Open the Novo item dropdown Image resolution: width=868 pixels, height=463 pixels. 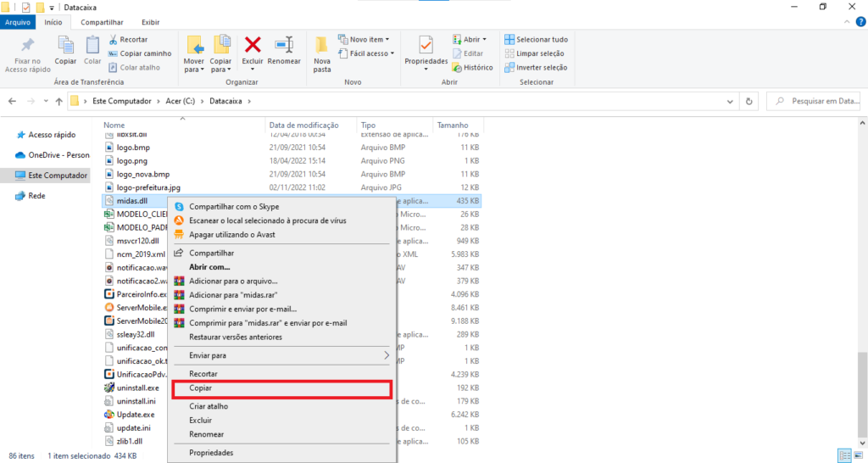pos(364,39)
